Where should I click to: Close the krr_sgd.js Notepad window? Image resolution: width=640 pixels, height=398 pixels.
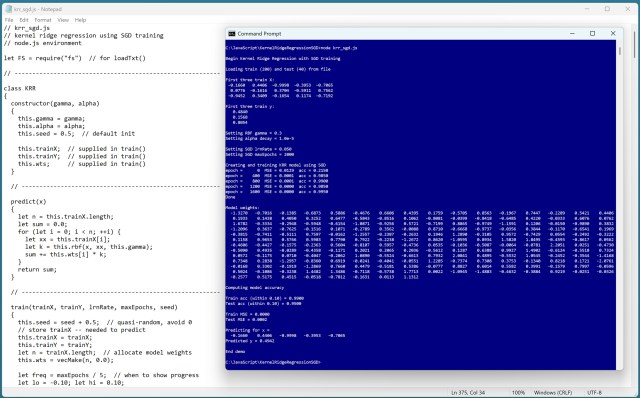(x=628, y=9)
